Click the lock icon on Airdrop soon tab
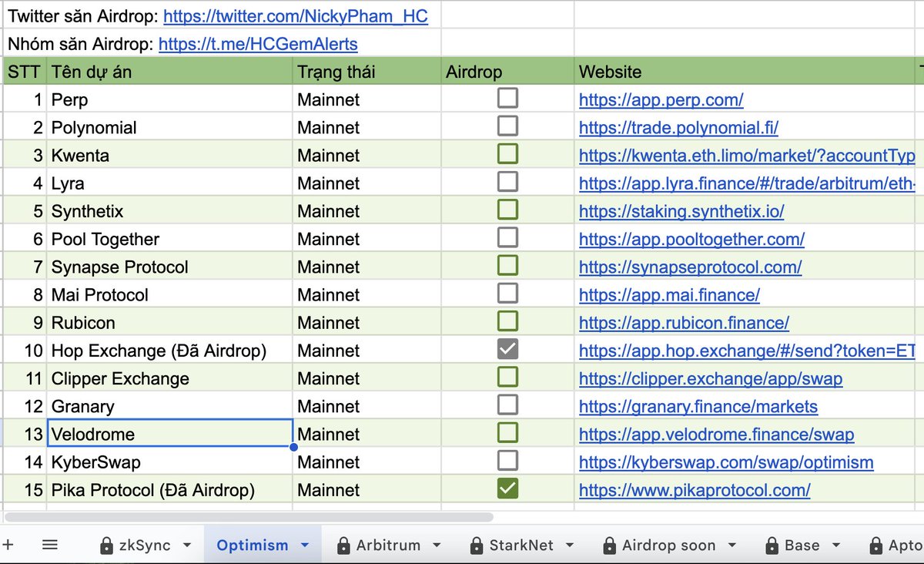The height and width of the screenshot is (564, 924). (610, 546)
